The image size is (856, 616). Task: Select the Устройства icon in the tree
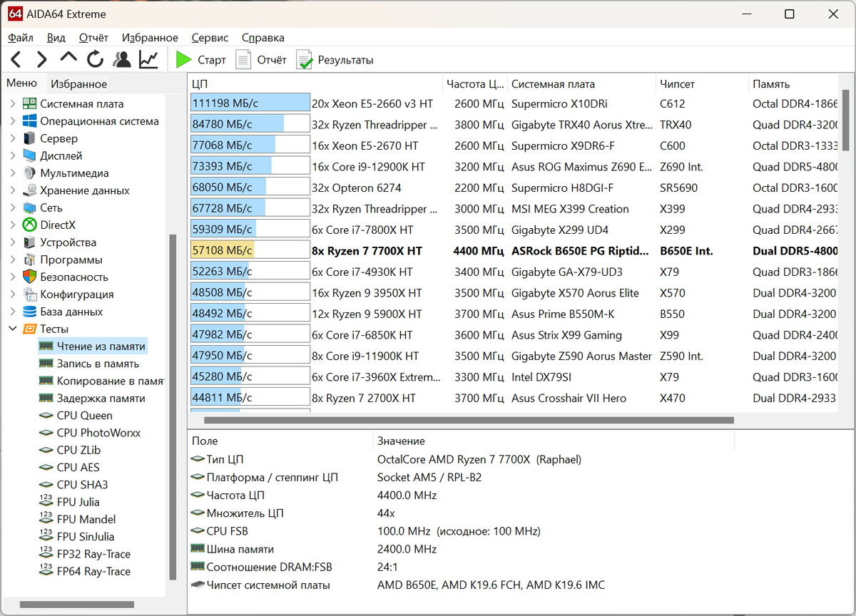[x=29, y=242]
